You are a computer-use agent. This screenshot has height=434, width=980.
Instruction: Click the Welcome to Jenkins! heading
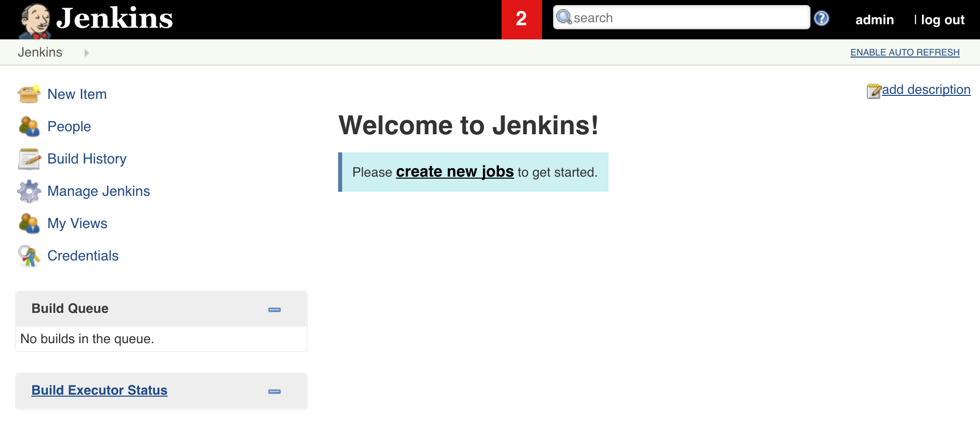468,125
